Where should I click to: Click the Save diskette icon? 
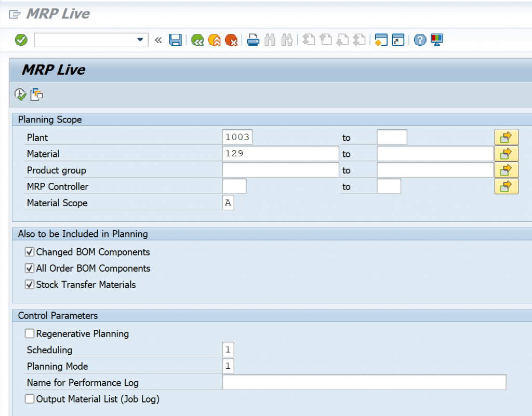(x=176, y=40)
